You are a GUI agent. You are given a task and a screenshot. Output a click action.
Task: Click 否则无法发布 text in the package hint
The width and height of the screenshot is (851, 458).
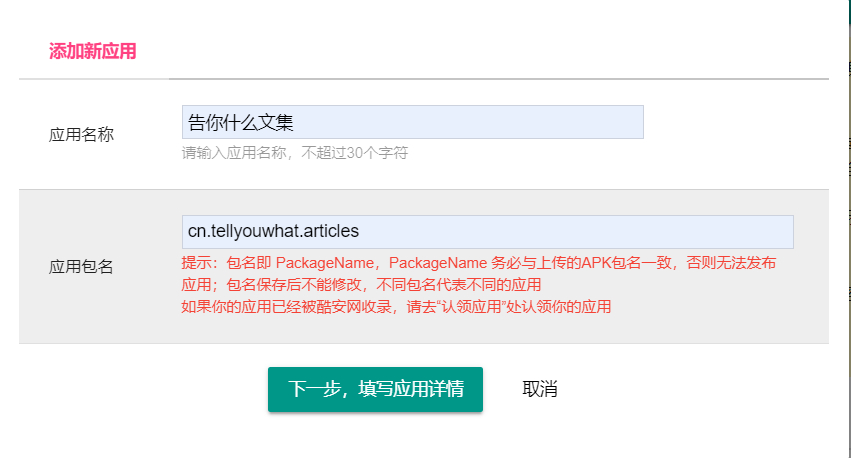(x=731, y=263)
